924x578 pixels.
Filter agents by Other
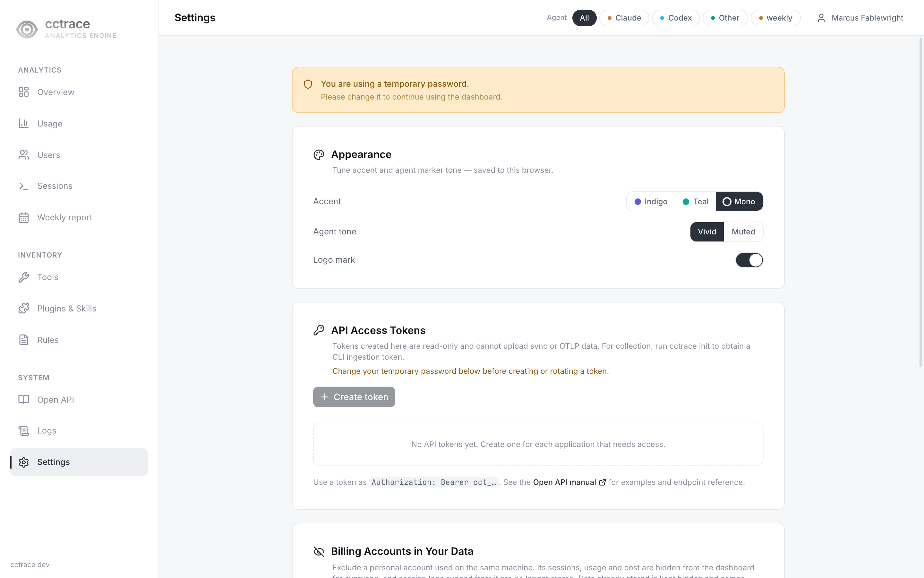[x=725, y=18]
